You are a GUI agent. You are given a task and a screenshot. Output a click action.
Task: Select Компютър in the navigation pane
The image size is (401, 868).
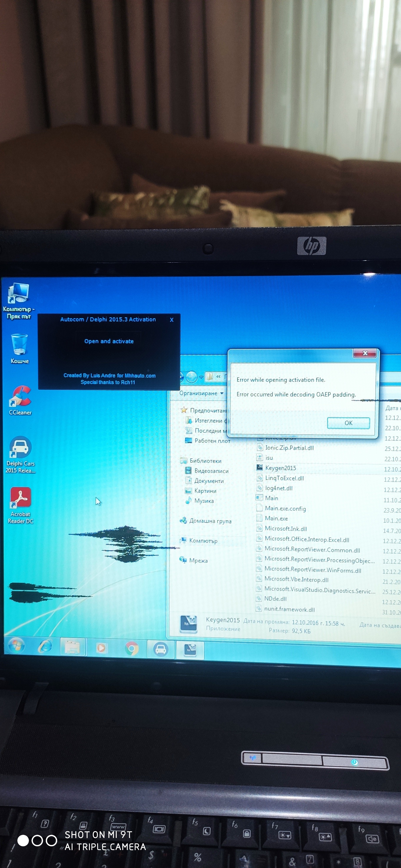(203, 541)
